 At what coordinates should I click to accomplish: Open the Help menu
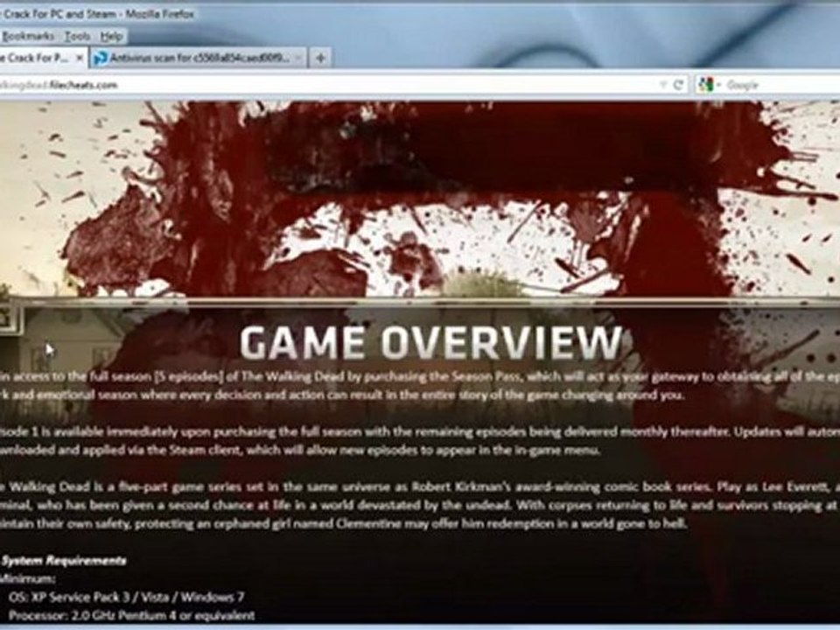click(x=111, y=37)
